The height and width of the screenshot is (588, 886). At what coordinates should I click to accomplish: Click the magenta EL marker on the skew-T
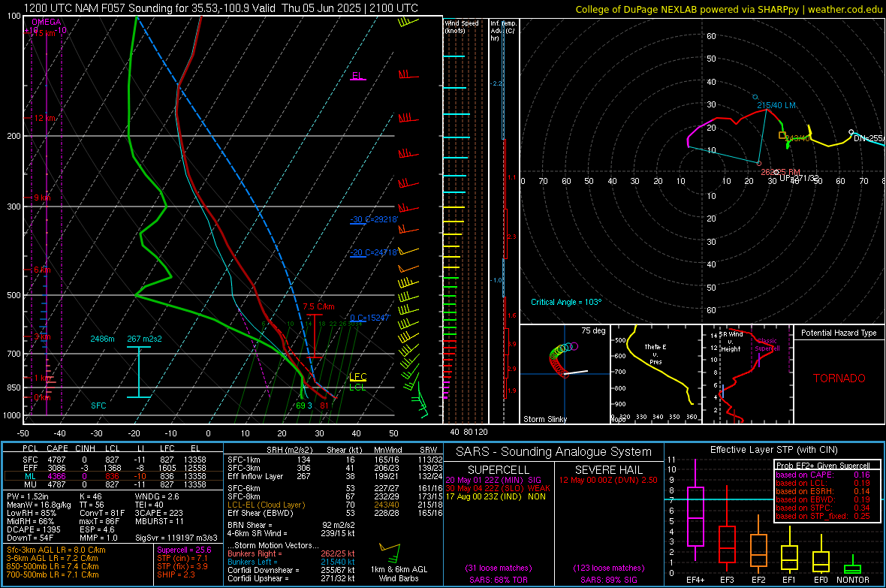[357, 76]
